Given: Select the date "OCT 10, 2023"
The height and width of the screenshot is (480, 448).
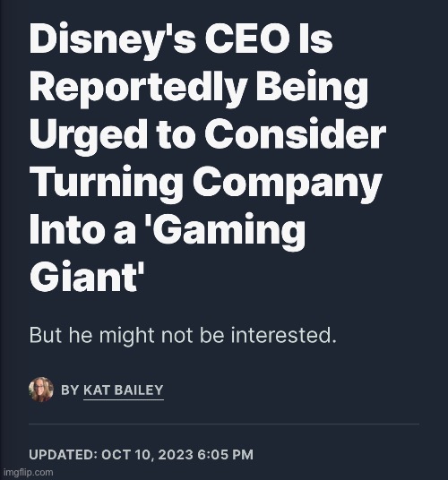Looking at the screenshot, I should 147,455.
